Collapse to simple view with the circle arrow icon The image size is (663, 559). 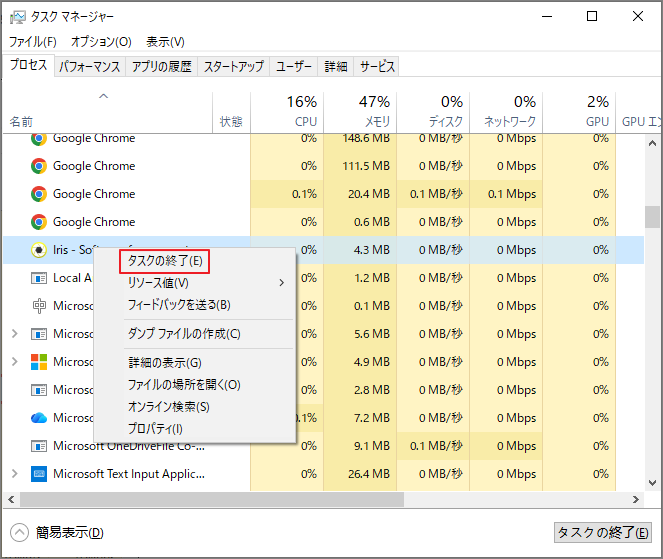point(19,532)
